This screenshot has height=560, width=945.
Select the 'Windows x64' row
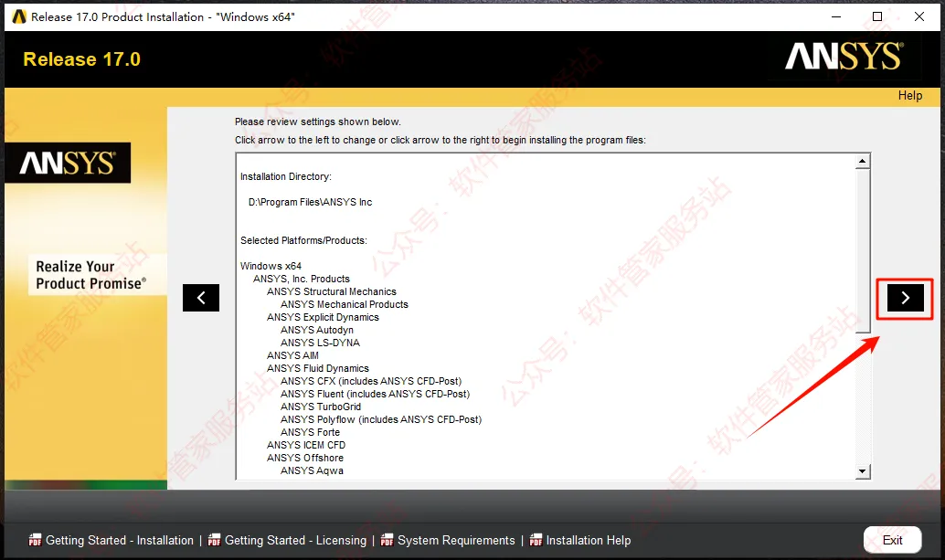coord(271,266)
